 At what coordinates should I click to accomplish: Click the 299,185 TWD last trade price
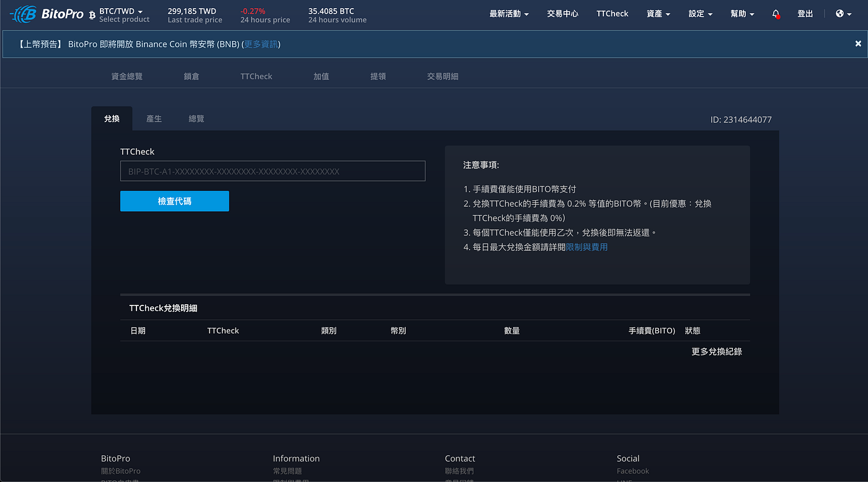coord(192,11)
